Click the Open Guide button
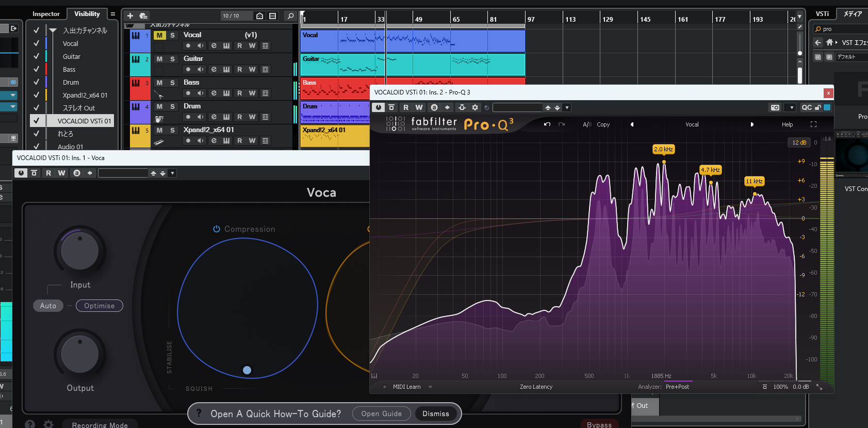868x428 pixels. [382, 414]
